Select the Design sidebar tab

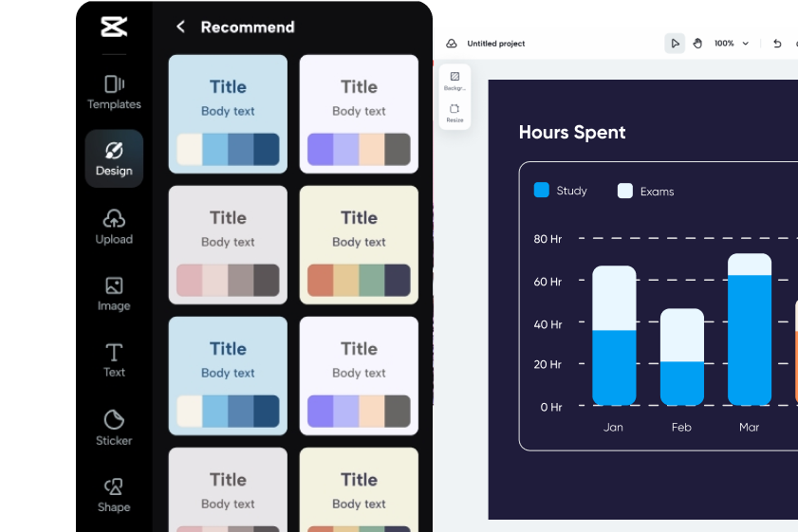click(x=114, y=158)
